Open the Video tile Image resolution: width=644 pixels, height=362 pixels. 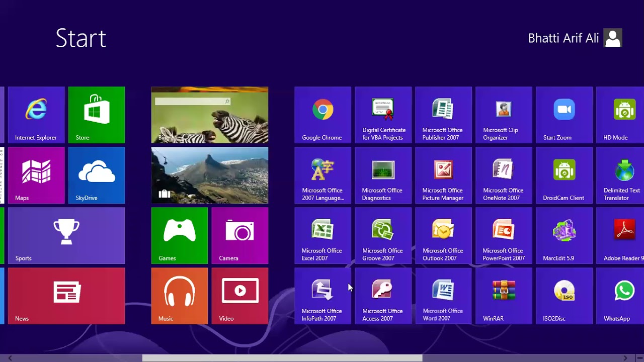(240, 296)
